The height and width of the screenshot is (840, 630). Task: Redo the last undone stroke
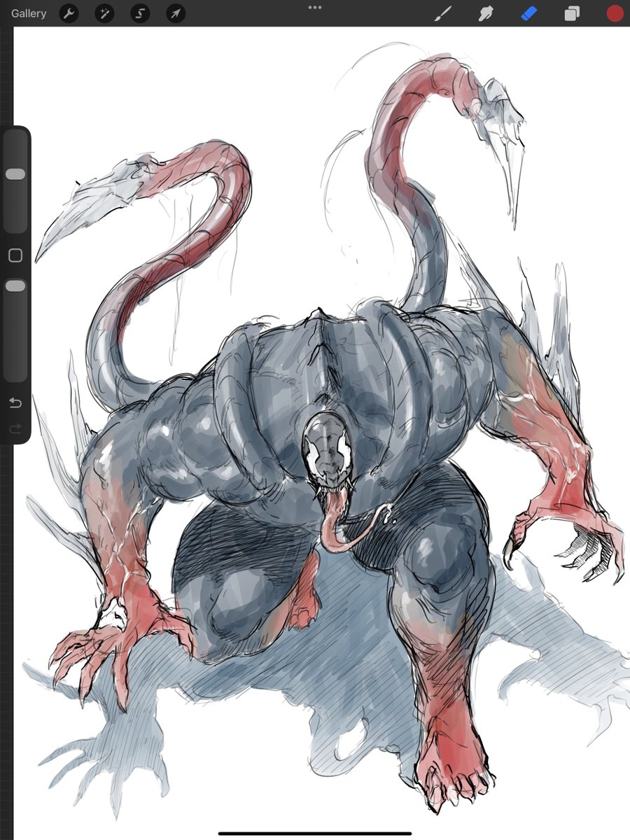click(15, 428)
